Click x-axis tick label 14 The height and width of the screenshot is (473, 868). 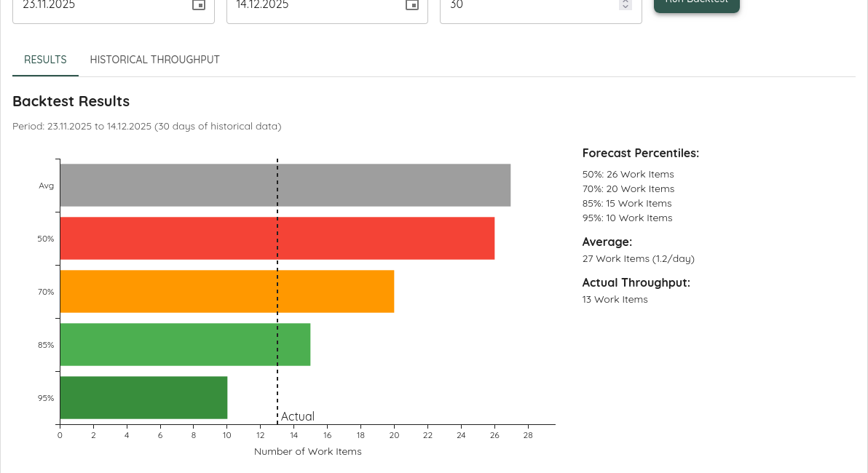pyautogui.click(x=294, y=435)
